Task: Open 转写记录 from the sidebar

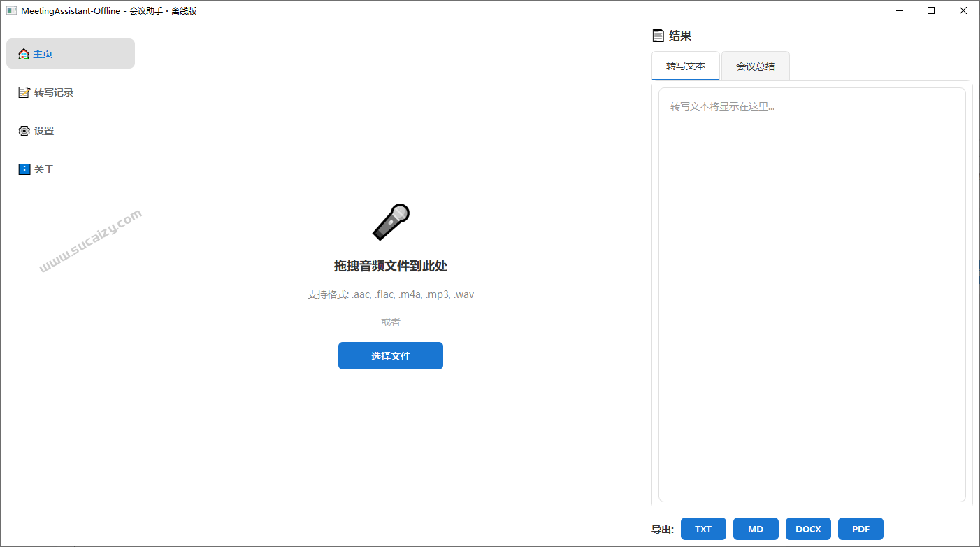Action: coord(54,92)
